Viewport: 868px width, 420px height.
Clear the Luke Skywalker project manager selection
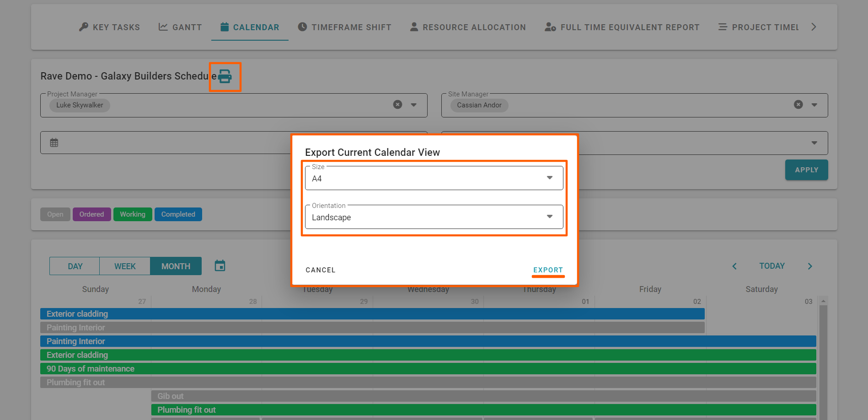point(397,105)
